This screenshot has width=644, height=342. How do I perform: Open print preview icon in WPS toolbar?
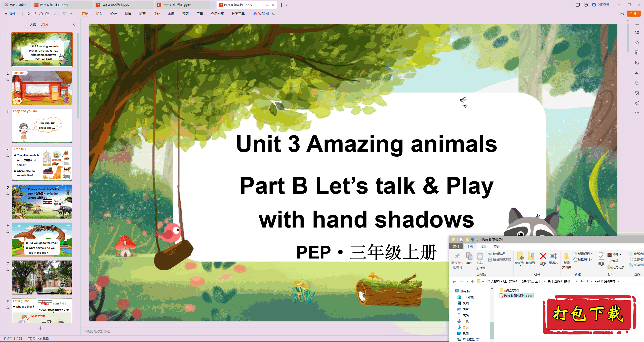[47, 14]
